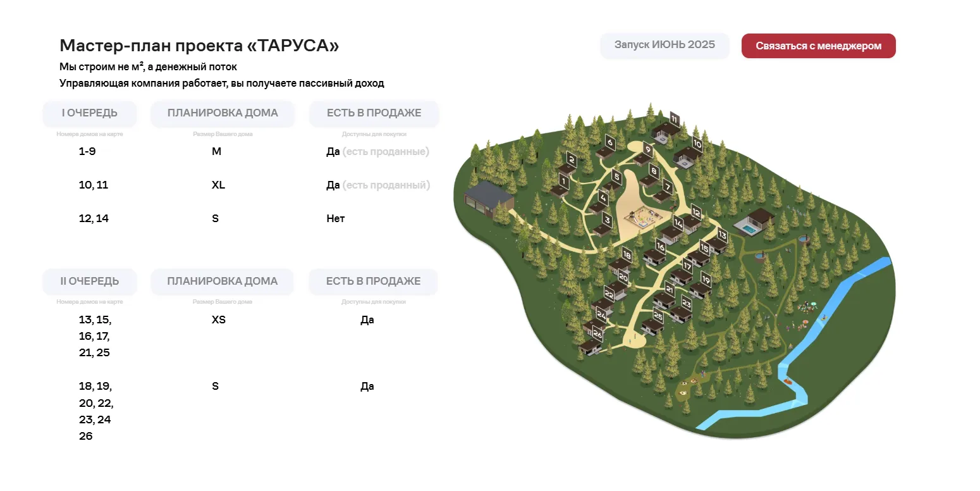This screenshot has height=491, width=980.
Task: Select house marker 11 on the map
Action: [x=675, y=120]
